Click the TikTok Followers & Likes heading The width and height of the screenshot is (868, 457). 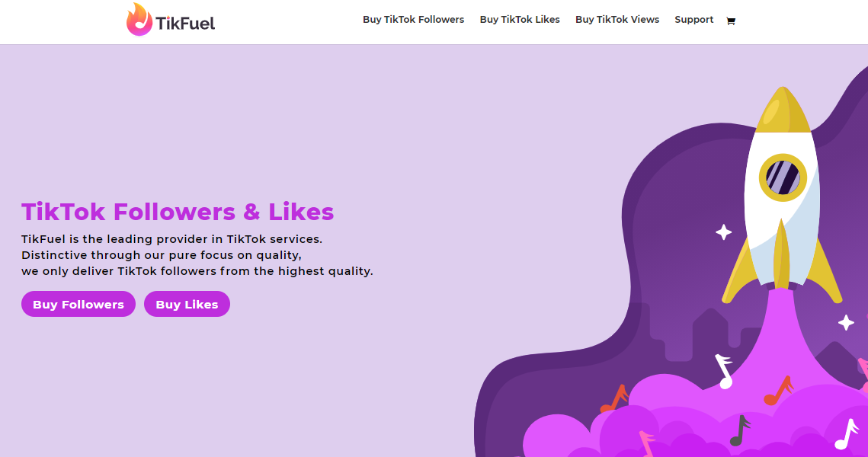pyautogui.click(x=178, y=212)
